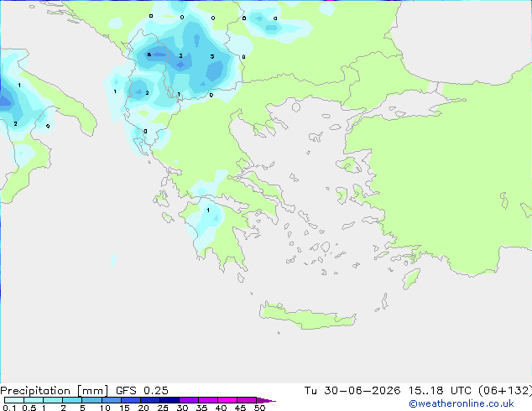Click the 'Tu 30-06-2026' date text
The height and width of the screenshot is (411, 532).
[352, 391]
